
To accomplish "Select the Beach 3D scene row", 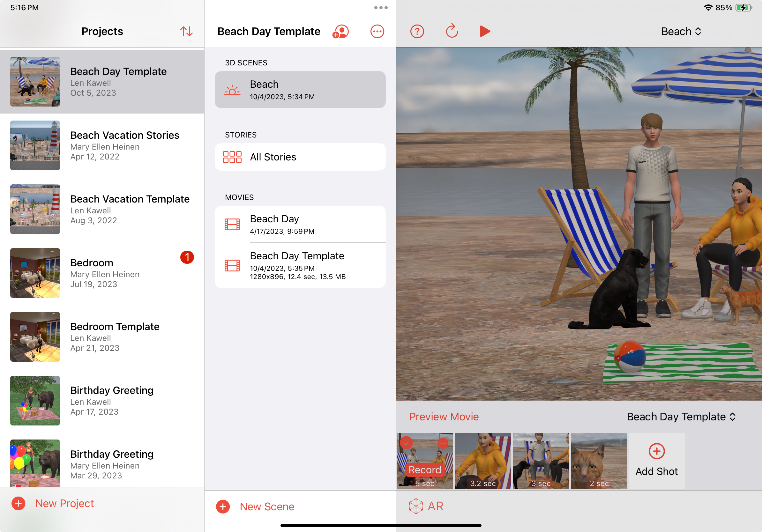I will tap(300, 90).
